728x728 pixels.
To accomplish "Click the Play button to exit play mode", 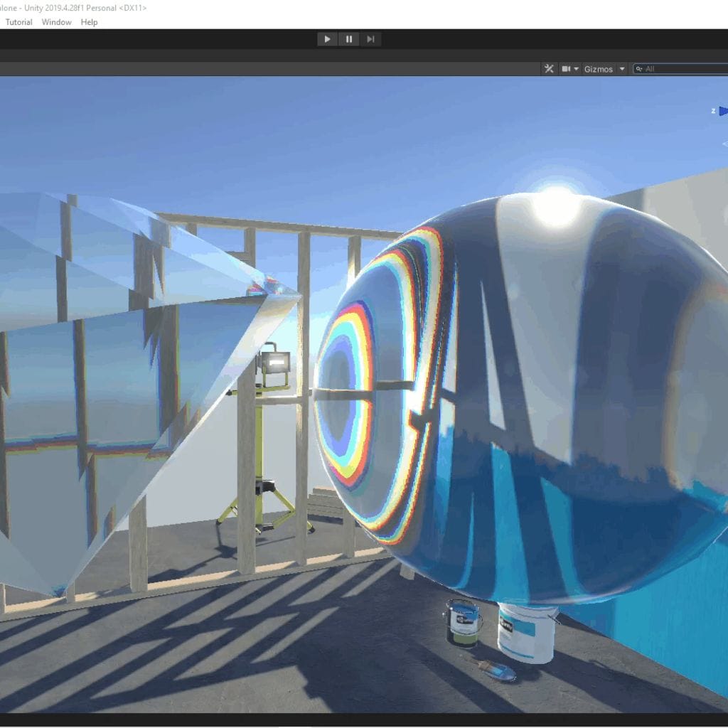I will tap(326, 39).
